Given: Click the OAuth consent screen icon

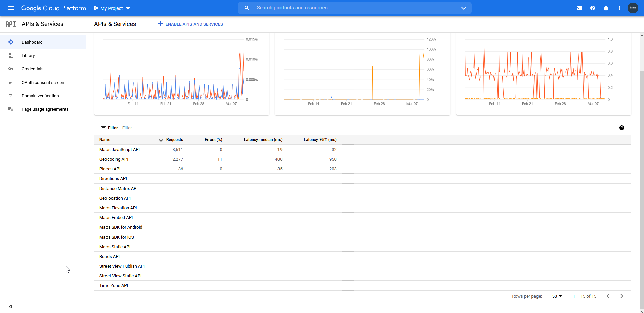Looking at the screenshot, I should [11, 82].
